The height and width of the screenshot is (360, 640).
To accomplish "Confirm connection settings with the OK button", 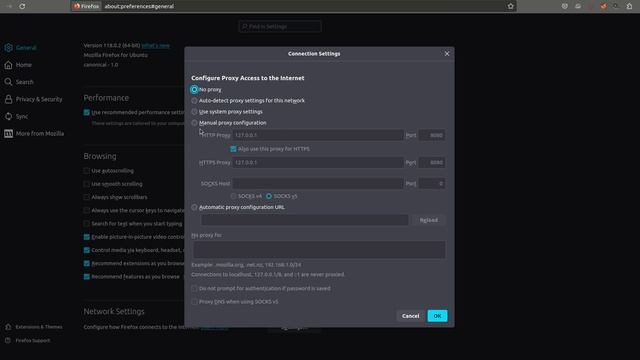I will pyautogui.click(x=437, y=316).
